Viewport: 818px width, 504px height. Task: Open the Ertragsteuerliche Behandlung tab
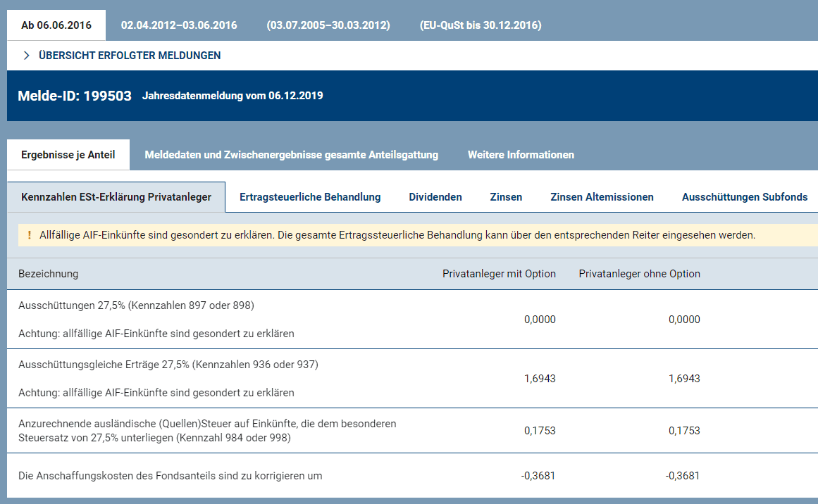pyautogui.click(x=310, y=197)
